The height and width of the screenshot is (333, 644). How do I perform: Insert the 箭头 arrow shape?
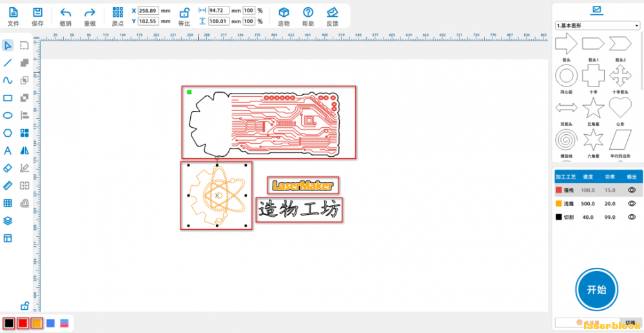tap(566, 44)
